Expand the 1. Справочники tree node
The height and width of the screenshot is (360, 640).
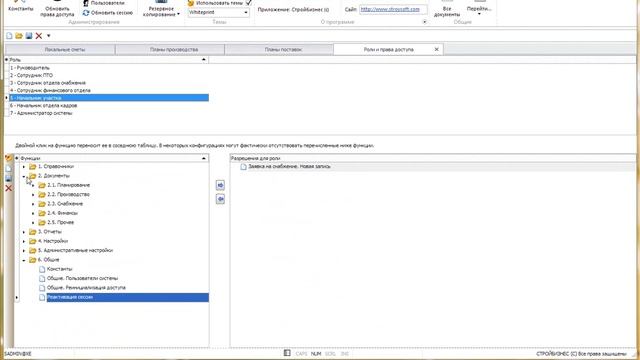pyautogui.click(x=24, y=167)
